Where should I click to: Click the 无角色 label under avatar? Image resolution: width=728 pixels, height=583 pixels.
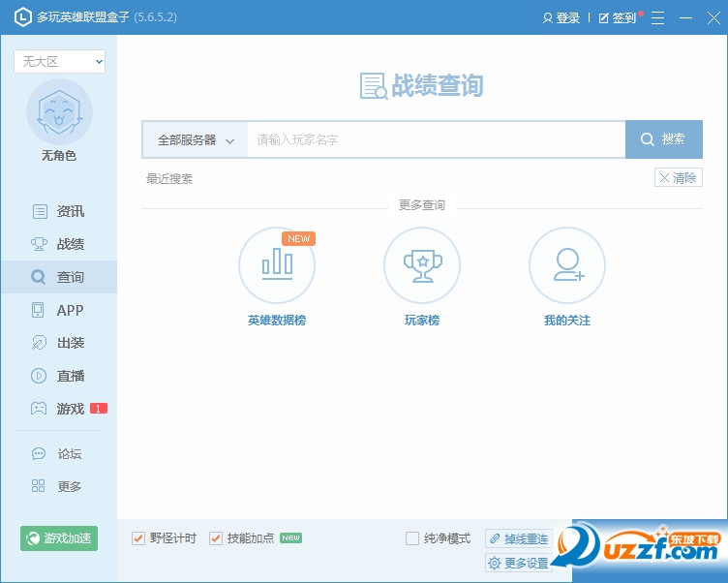[59, 156]
